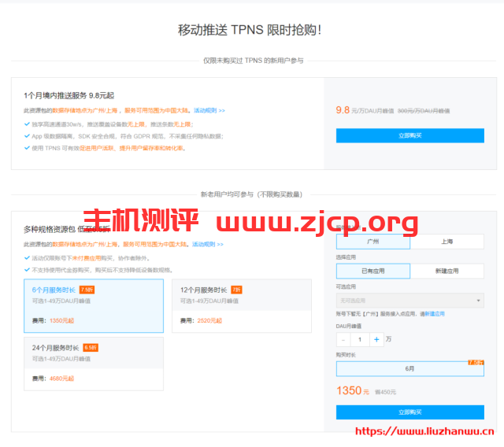This screenshot has height=447, width=504.
Task: Click the dropdown arrow of 可选应用 field
Action: click(478, 301)
